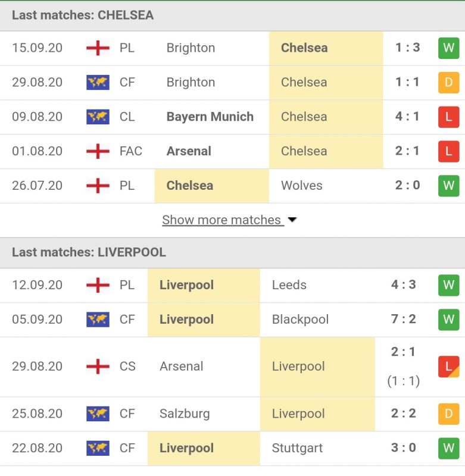Click the Last matches: CHELSEA header
The image size is (465, 476).
tap(83, 15)
